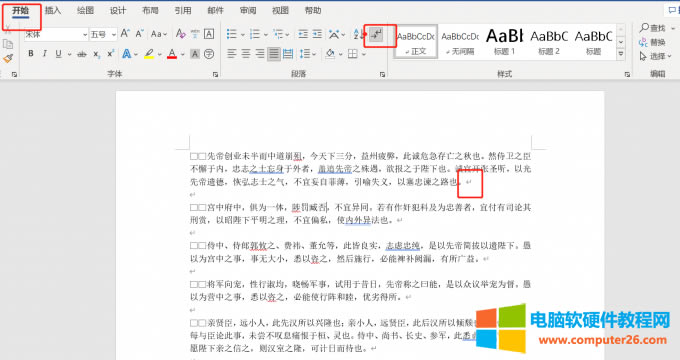Screen dimensions: 680x360
Task: Open the shading color dropdown arrow
Action: [x=340, y=54]
